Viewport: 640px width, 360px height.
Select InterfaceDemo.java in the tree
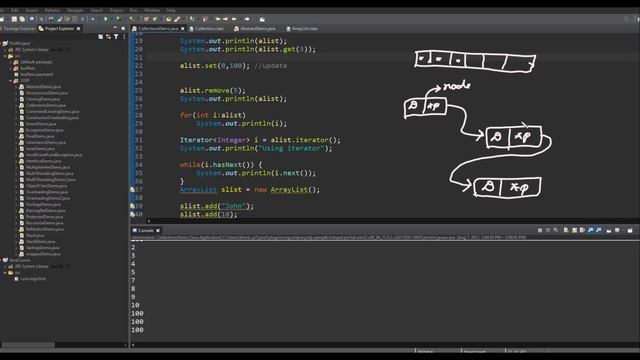point(44,161)
